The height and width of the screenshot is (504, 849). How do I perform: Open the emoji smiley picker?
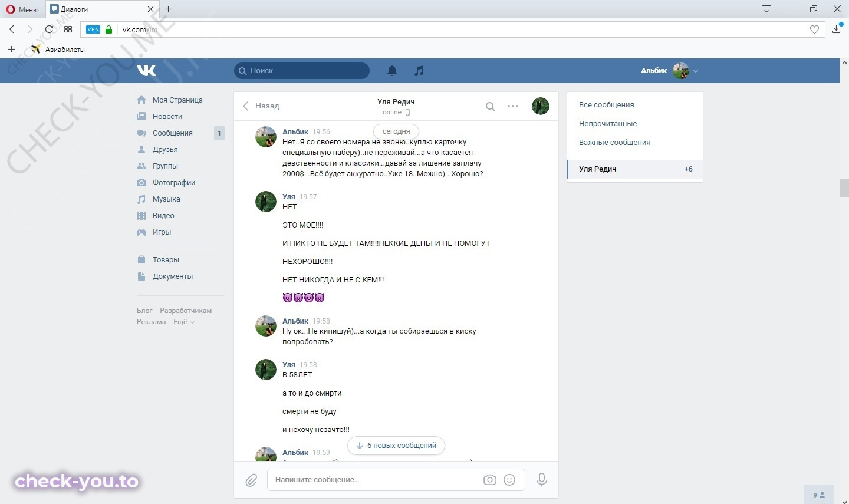(x=510, y=480)
